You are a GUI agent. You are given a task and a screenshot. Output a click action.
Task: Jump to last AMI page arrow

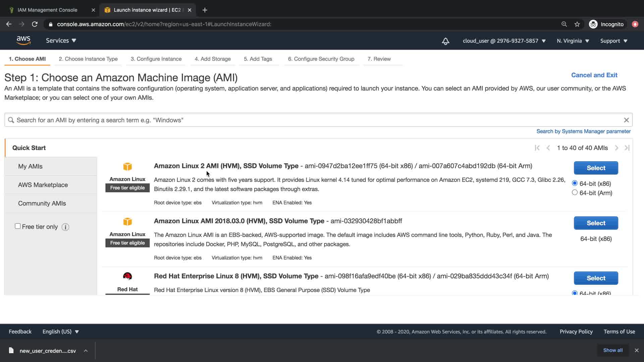click(x=627, y=148)
